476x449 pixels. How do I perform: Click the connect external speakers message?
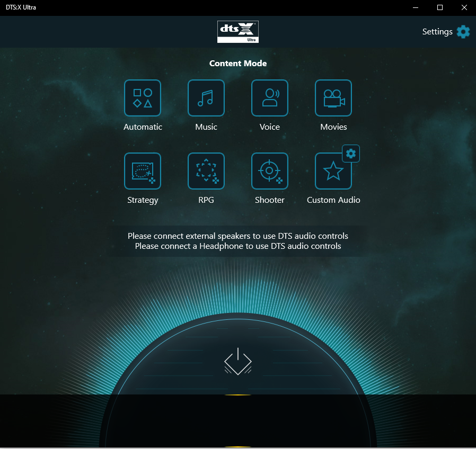click(x=238, y=236)
